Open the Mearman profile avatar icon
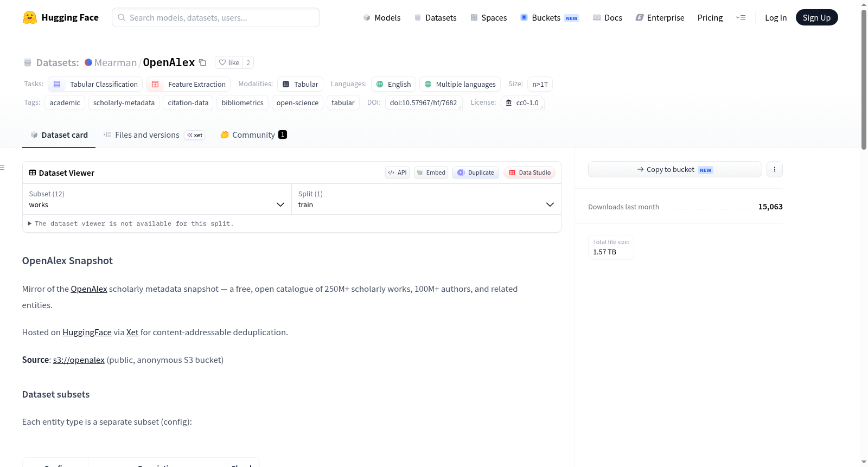Viewport: 868px width, 467px height. [88, 62]
